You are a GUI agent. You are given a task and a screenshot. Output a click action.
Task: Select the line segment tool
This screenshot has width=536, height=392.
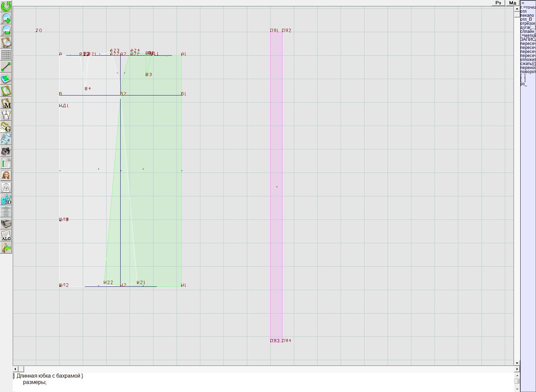click(6, 67)
